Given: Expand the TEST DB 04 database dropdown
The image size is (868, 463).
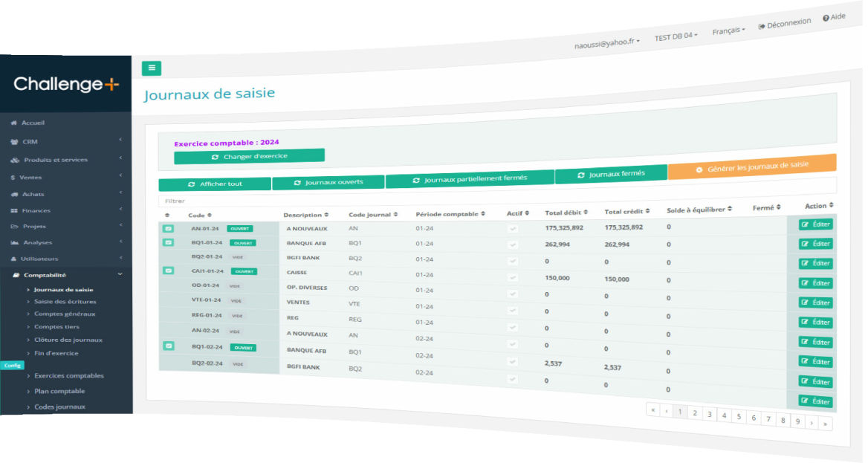Looking at the screenshot, I should pyautogui.click(x=676, y=35).
